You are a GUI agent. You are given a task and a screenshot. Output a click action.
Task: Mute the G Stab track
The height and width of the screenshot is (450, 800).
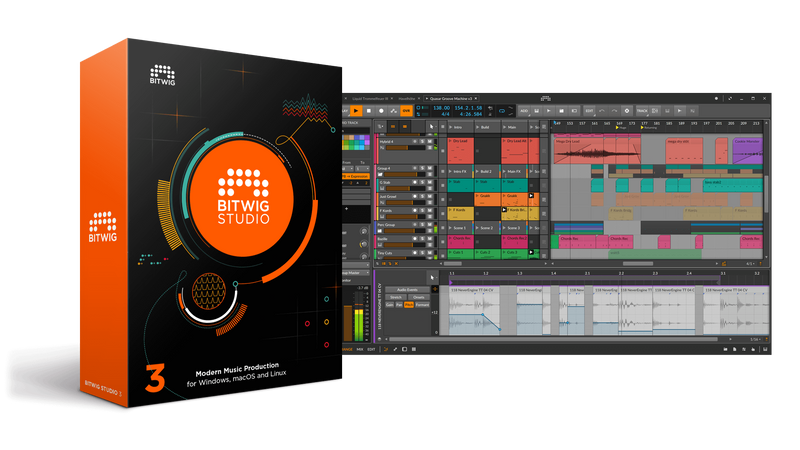coord(430,182)
